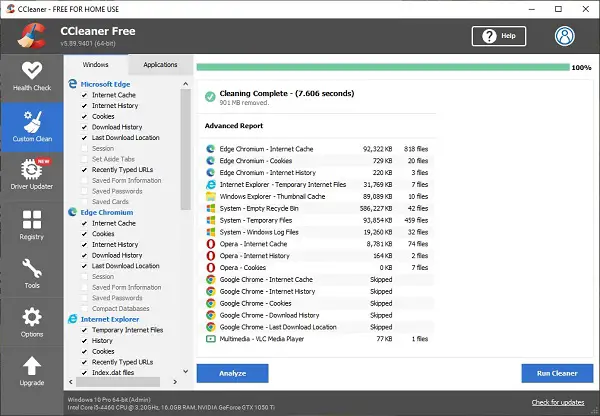Click folder icon for Windows Explorer - Thumbnail Cache
Screen dimensions: 600x416
pyautogui.click(x=210, y=196)
